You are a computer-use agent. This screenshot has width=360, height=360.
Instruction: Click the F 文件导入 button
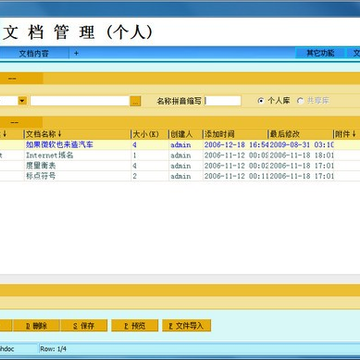pos(187,326)
